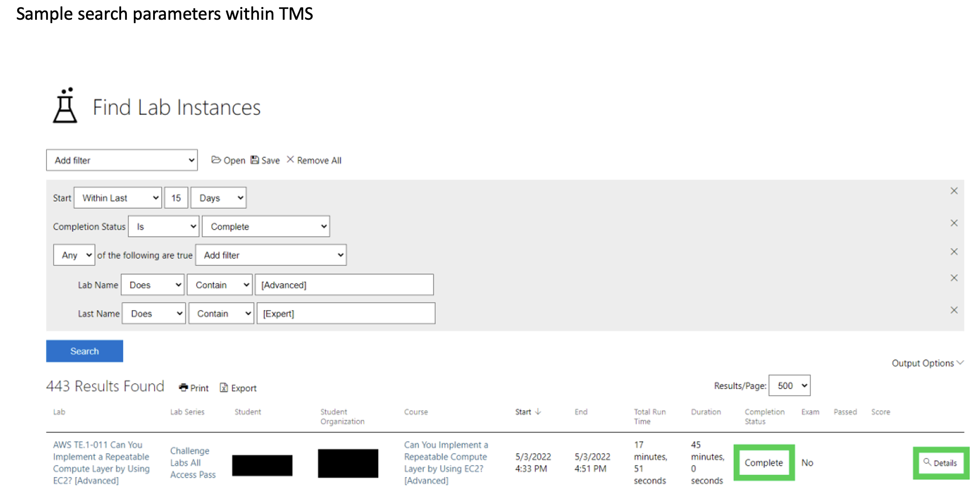Click the Lab Name [Advanced] text field
This screenshot has height=497, width=980.
(344, 285)
